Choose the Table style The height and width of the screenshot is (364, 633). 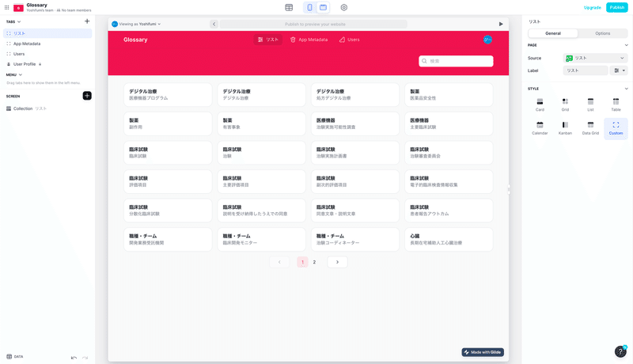point(616,104)
